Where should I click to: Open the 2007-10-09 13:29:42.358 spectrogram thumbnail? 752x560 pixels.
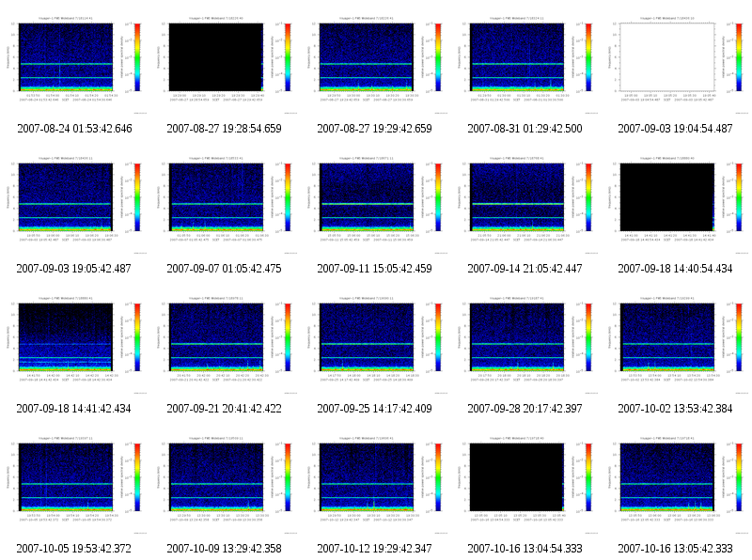coord(225,485)
